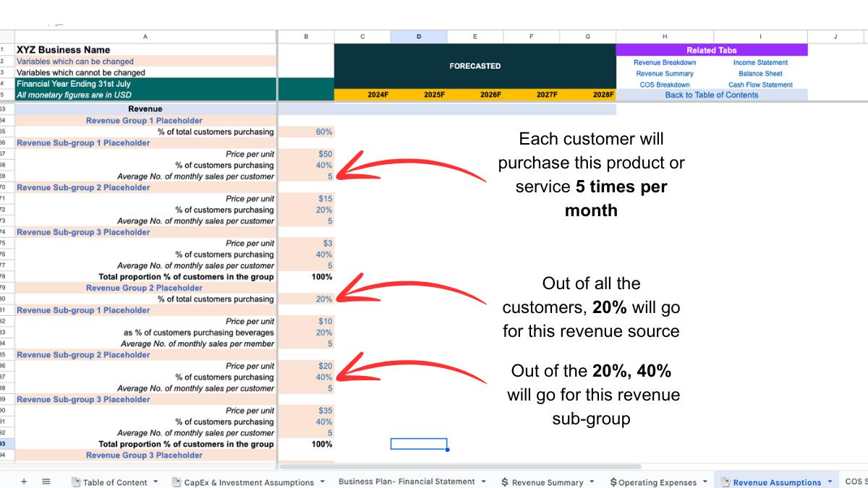This screenshot has height=488, width=868.
Task: Open the all sheets list icon
Action: 46,481
